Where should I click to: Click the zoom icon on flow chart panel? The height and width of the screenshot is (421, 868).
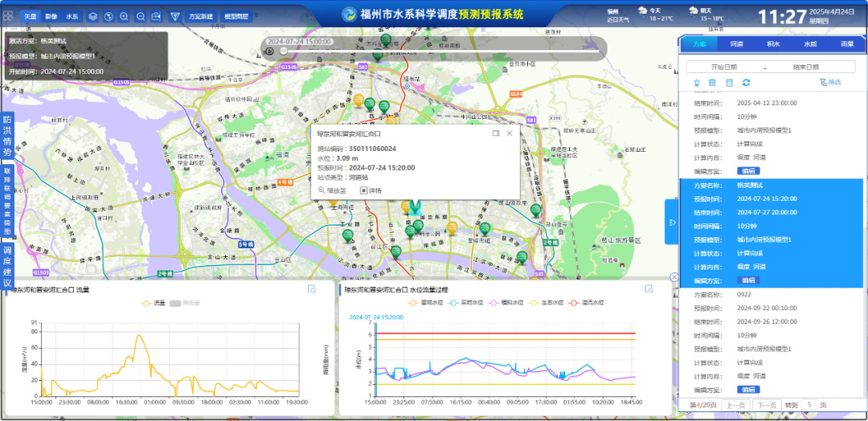point(312,288)
